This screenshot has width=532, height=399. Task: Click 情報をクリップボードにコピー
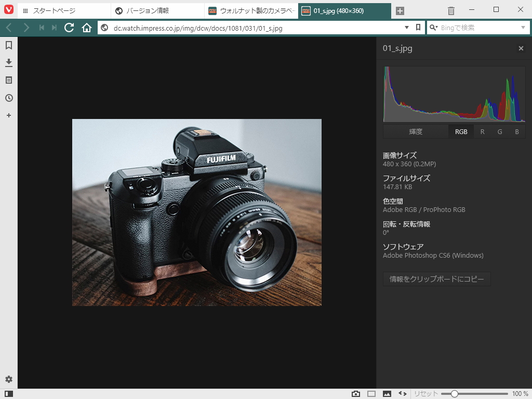coord(436,279)
